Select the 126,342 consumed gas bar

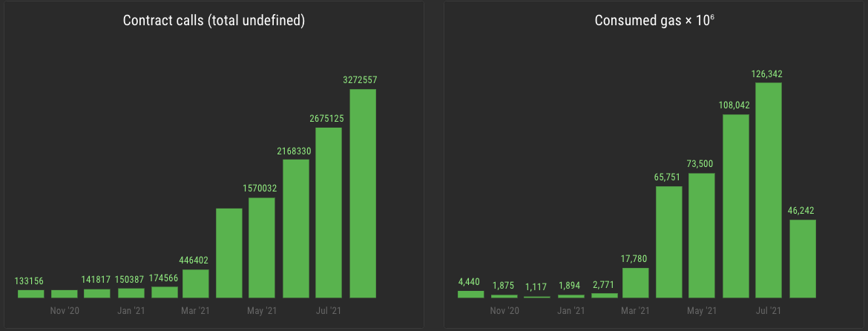pyautogui.click(x=769, y=190)
